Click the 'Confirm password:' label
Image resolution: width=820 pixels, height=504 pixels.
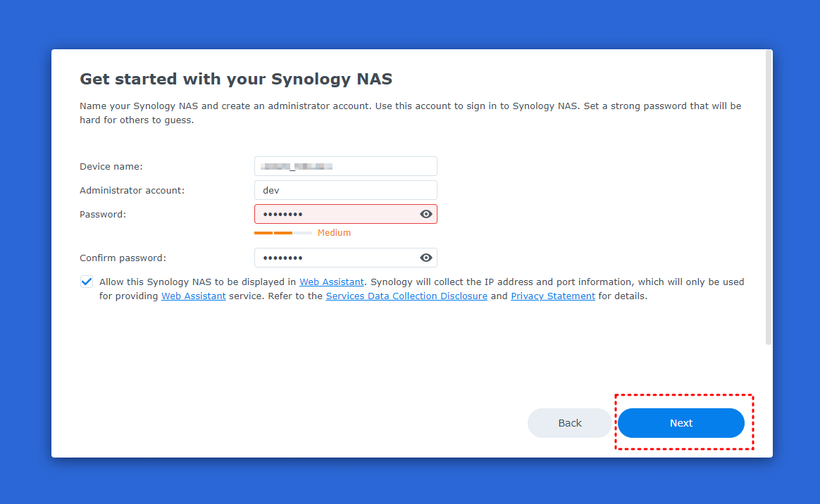(123, 258)
